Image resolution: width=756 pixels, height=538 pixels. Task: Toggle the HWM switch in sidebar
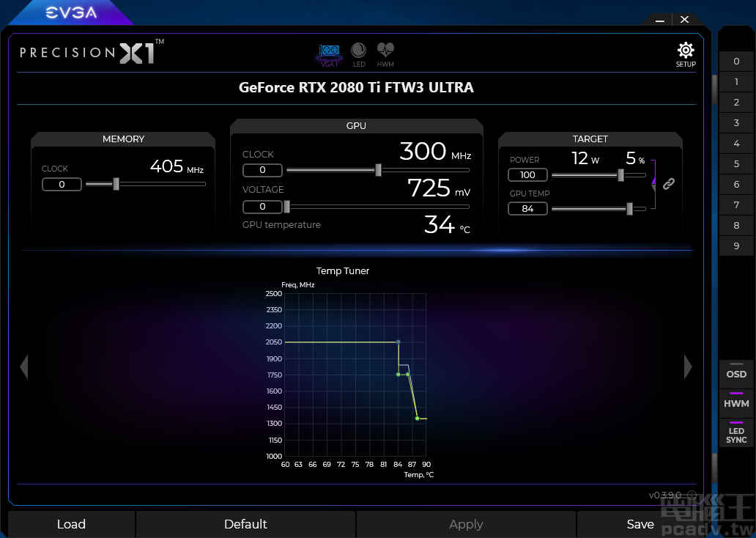point(736,403)
